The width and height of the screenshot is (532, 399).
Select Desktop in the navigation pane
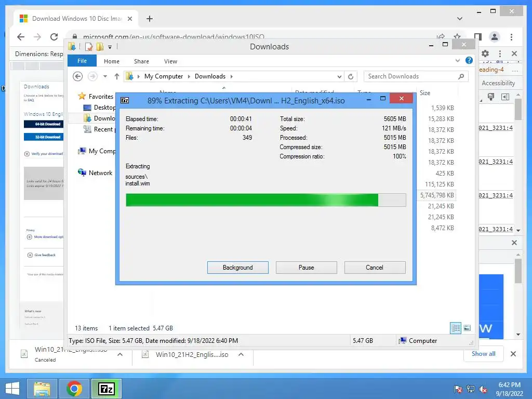(99, 108)
